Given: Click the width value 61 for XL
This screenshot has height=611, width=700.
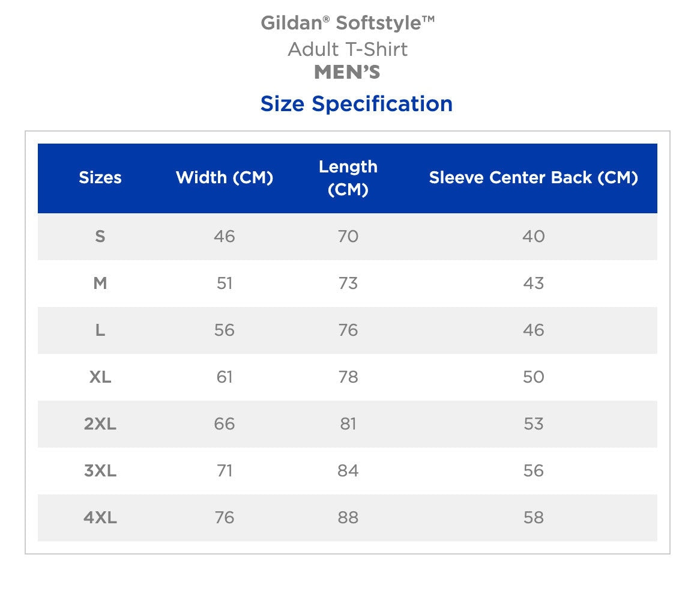Looking at the screenshot, I should (225, 377).
